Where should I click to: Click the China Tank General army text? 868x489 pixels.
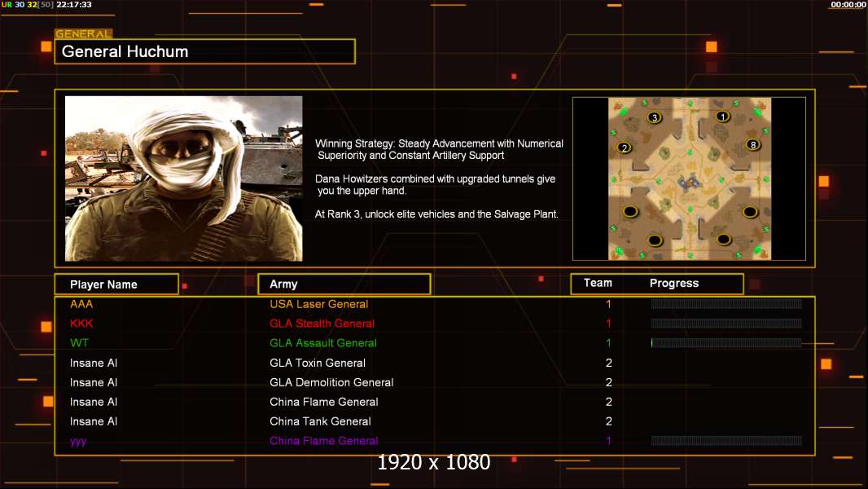tap(321, 421)
